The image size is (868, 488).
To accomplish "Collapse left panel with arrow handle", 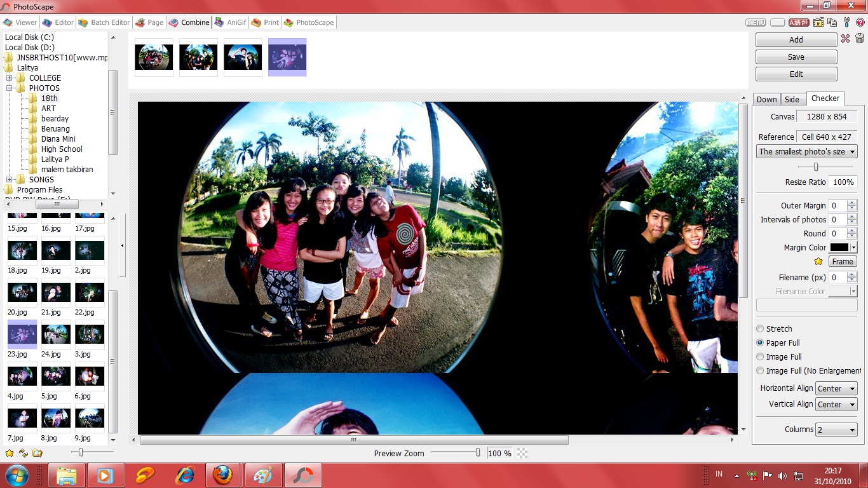I will [122, 245].
